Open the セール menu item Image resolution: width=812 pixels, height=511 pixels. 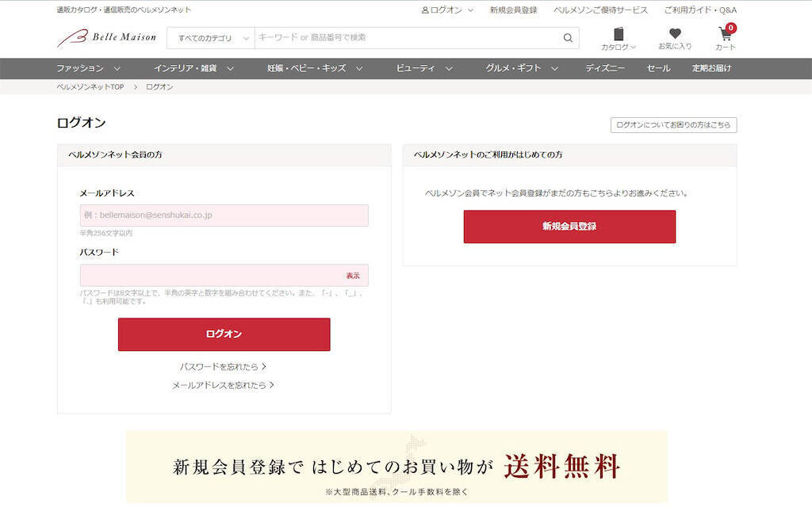[658, 68]
